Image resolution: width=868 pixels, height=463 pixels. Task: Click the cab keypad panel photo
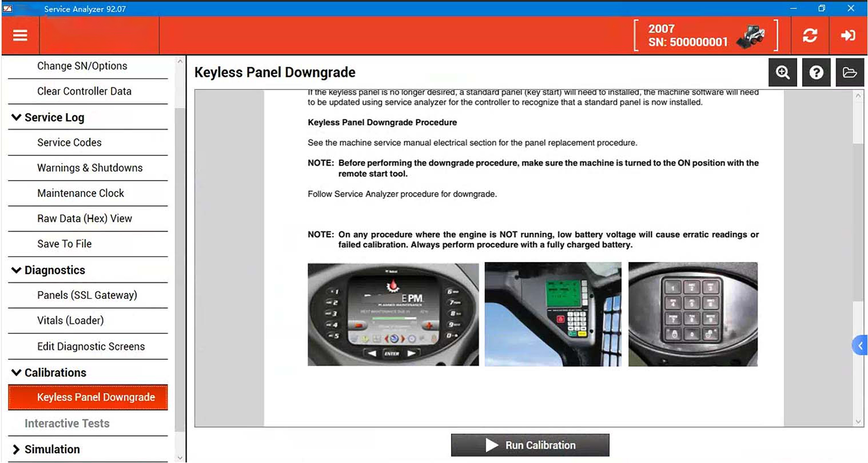pyautogui.click(x=553, y=314)
